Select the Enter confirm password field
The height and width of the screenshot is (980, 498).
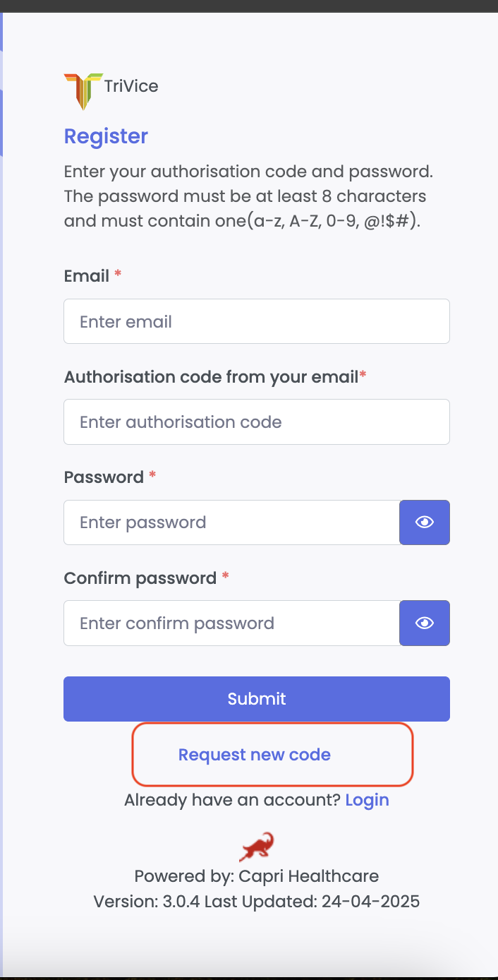(231, 623)
